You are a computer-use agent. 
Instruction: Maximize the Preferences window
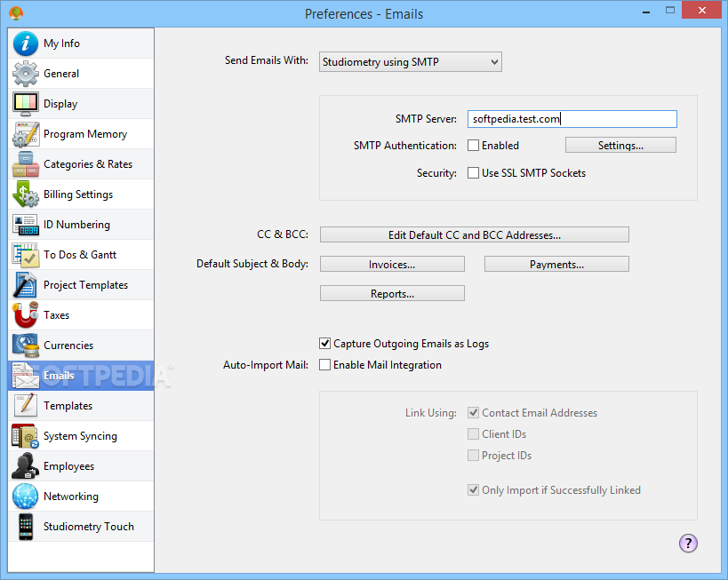coord(670,10)
